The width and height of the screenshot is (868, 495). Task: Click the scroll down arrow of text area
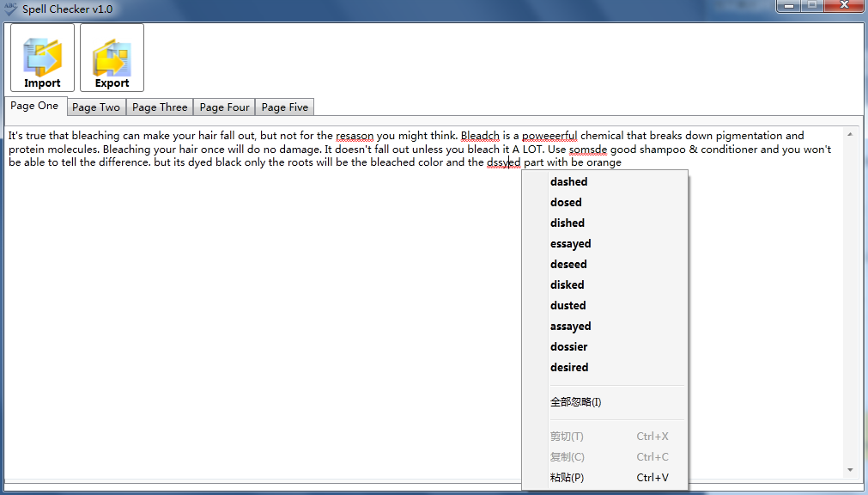point(849,470)
